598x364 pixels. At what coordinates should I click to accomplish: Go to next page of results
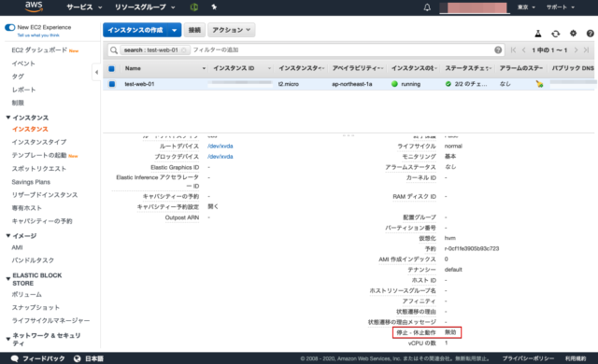pos(576,49)
